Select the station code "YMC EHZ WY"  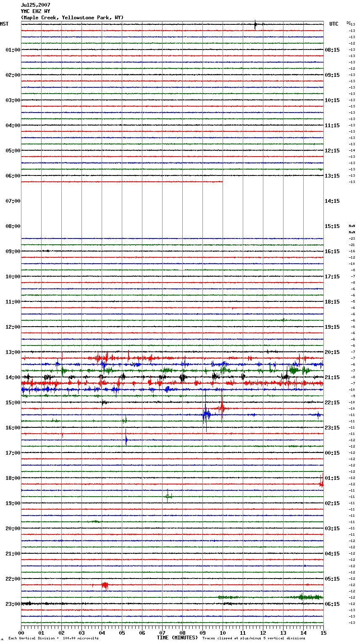(x=35, y=11)
